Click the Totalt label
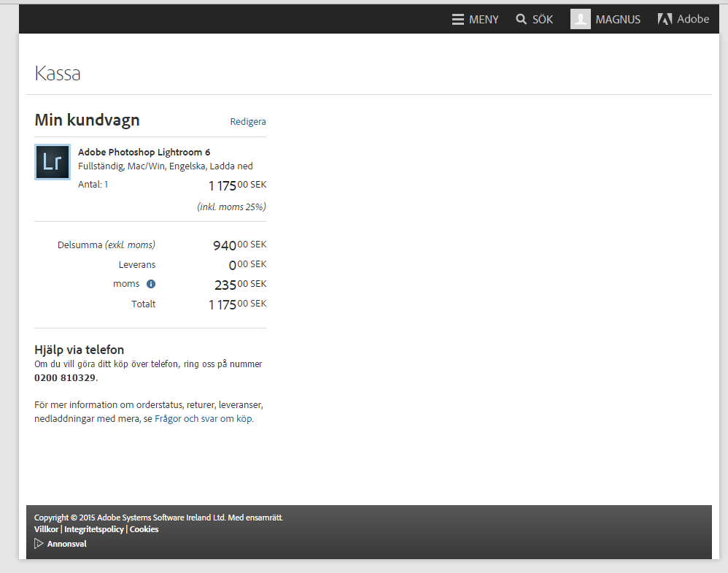Image resolution: width=728 pixels, height=573 pixels. tap(143, 304)
